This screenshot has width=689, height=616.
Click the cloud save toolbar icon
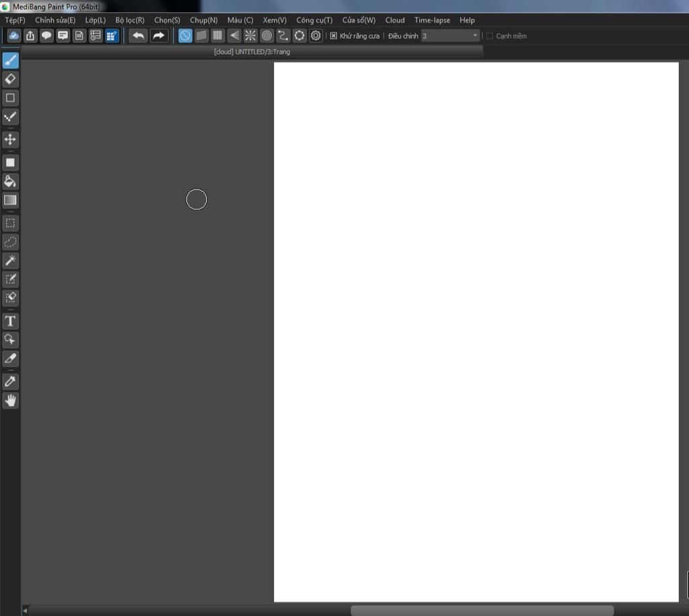[13, 36]
